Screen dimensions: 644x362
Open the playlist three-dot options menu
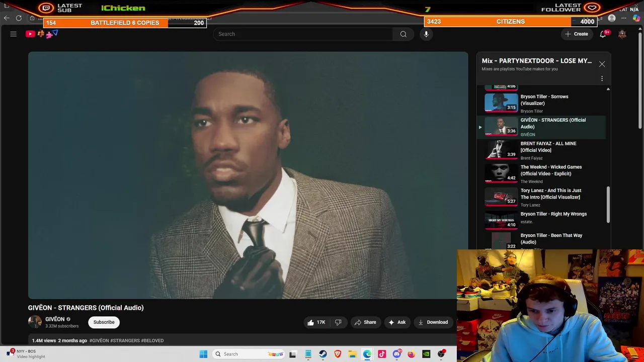[602, 78]
